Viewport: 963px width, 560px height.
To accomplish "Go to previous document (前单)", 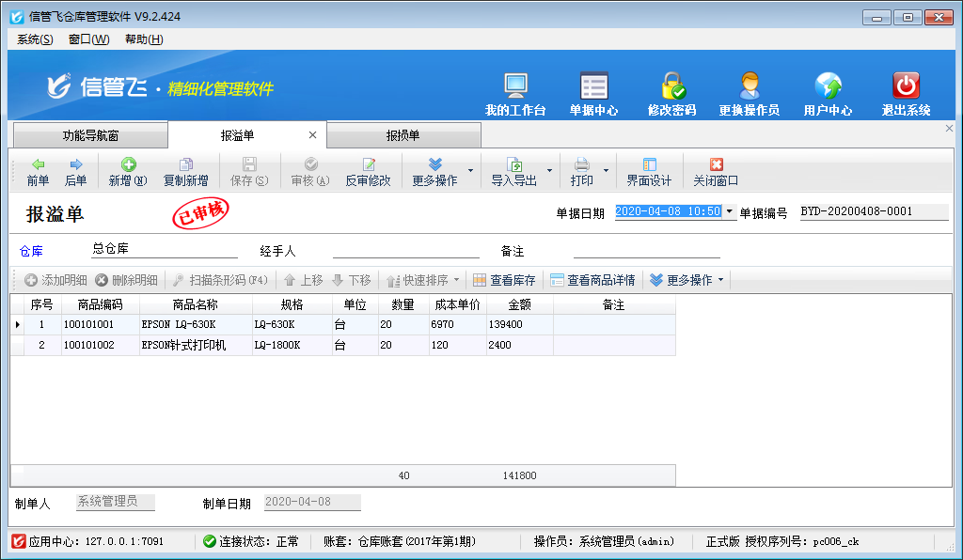I will click(38, 172).
